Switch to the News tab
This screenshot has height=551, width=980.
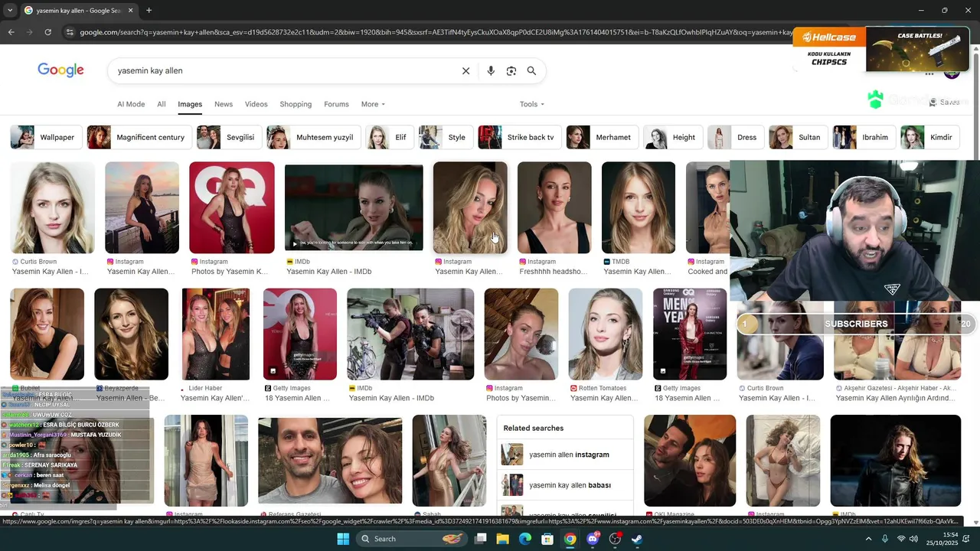pos(224,104)
